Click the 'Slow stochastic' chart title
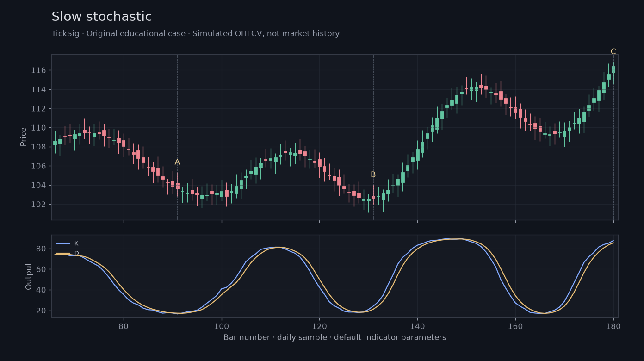This screenshot has width=644, height=361. [x=101, y=17]
